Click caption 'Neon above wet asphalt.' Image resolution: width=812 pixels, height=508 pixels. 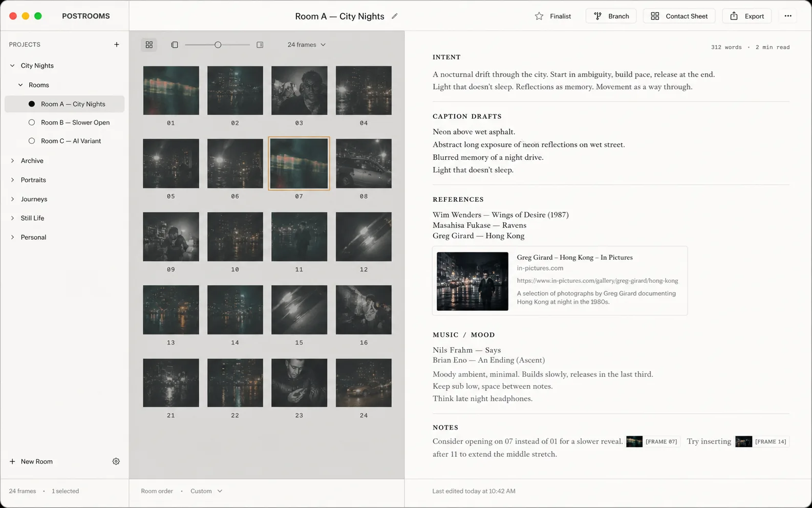tap(474, 132)
